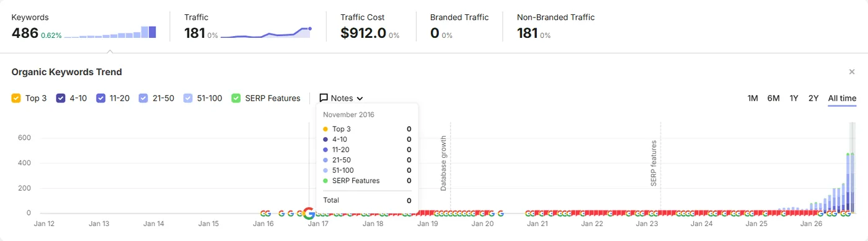Click the Keywords bar sparkline
Viewport: 868px width, 241px height.
pyautogui.click(x=110, y=32)
